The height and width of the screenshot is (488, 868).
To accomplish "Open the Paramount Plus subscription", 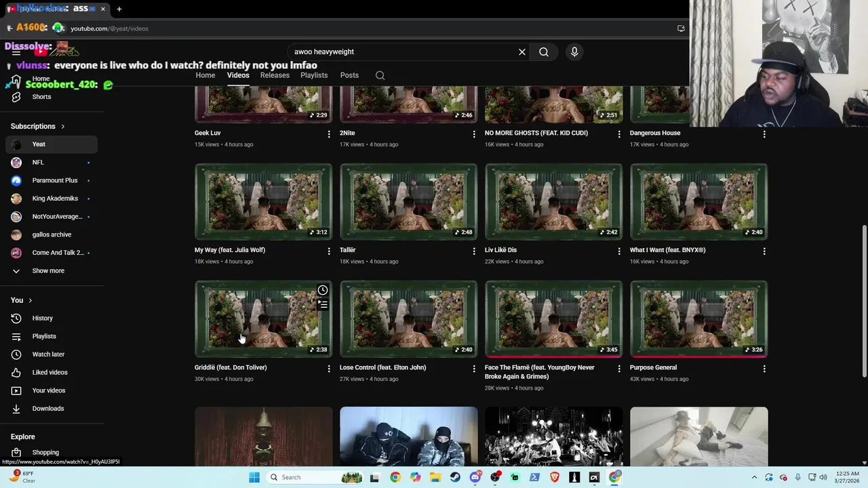I will (x=52, y=180).
